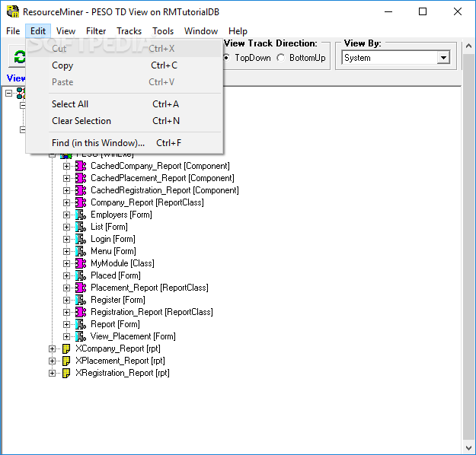
Task: Expand the XRegistration_Report rpt node
Action: (x=52, y=373)
